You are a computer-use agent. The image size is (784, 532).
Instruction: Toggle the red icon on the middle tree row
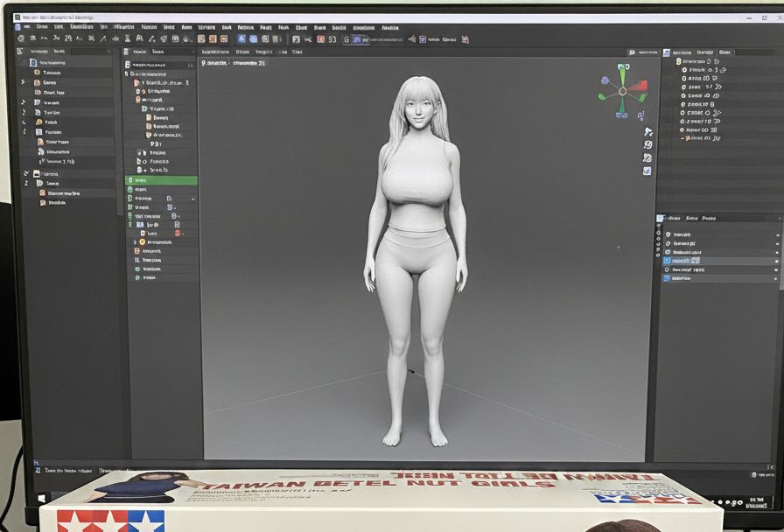178,234
